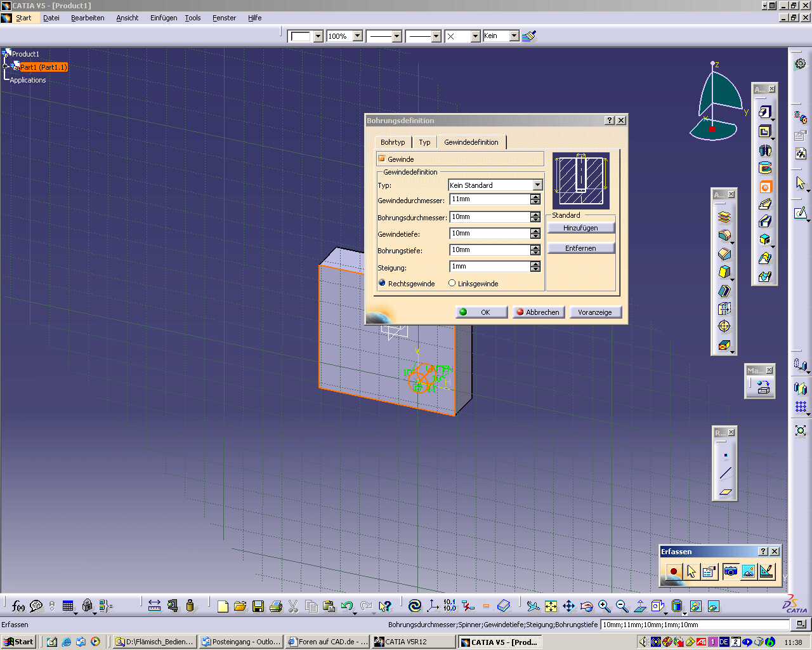Select the Thread/Tap crosshair icon
Viewport: 812px width, 650px height.
click(x=724, y=326)
